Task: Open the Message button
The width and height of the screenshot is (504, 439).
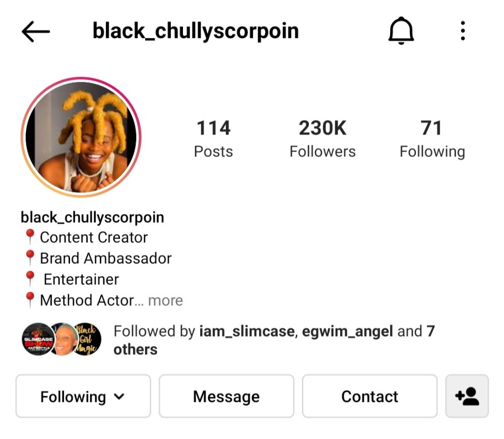Action: coord(226,396)
